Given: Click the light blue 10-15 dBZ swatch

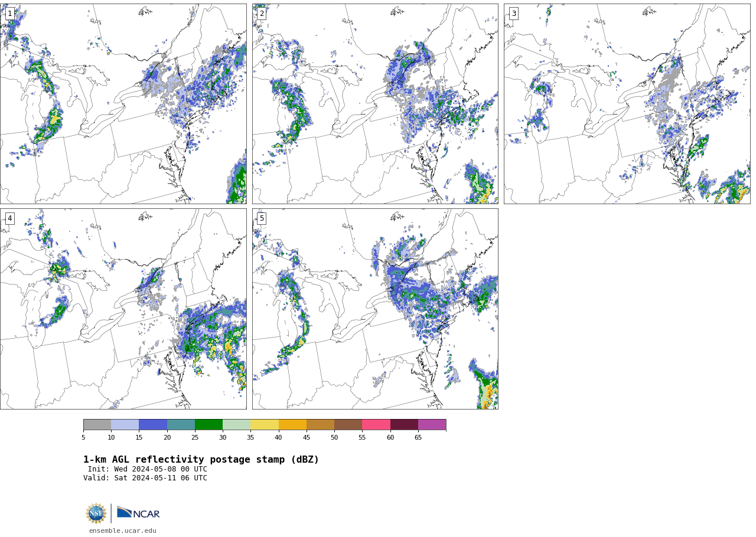Looking at the screenshot, I should click(125, 425).
